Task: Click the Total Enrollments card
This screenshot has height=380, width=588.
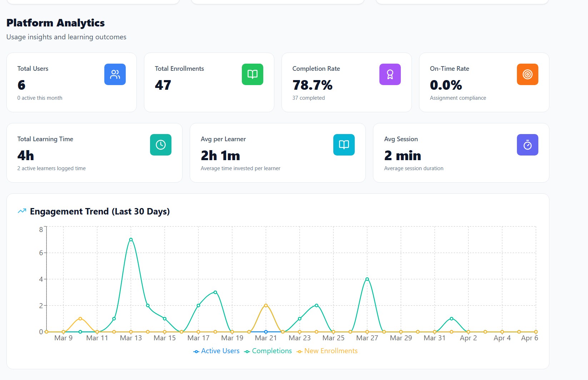Action: (x=209, y=82)
